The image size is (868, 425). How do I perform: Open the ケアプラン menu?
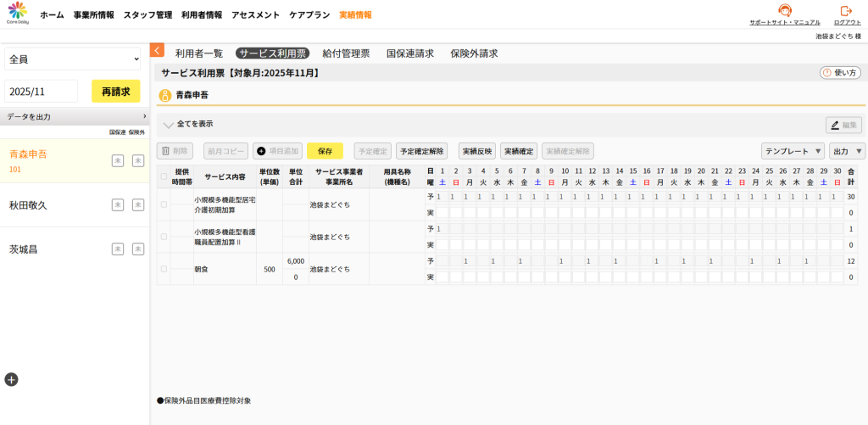click(x=309, y=15)
